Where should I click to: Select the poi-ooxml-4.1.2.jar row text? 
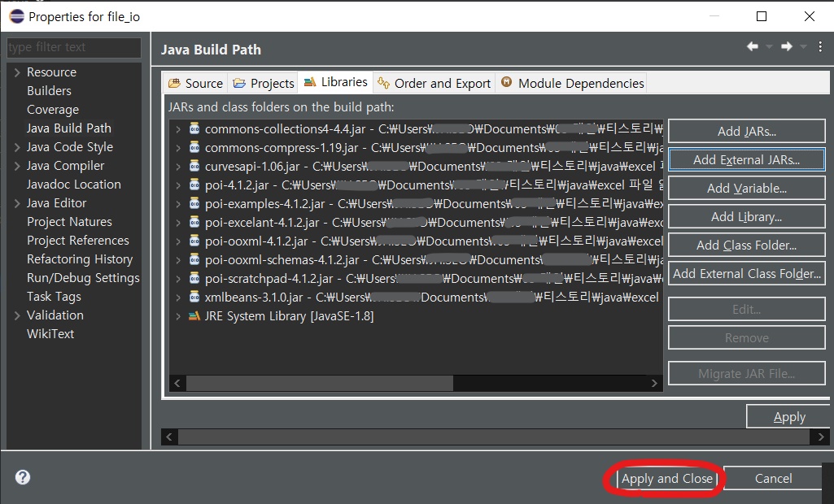(x=434, y=241)
